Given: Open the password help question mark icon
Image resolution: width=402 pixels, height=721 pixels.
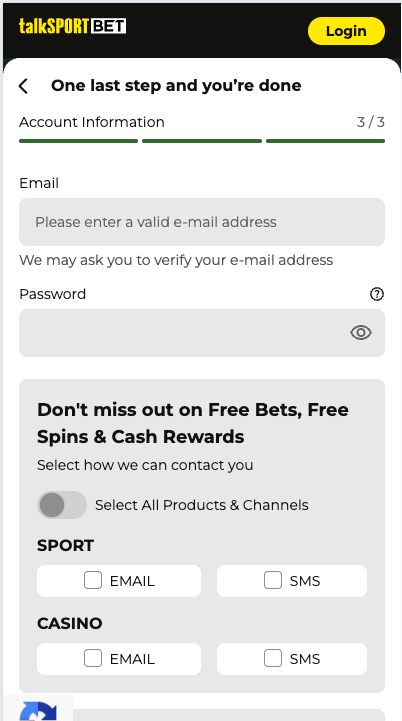Looking at the screenshot, I should click(x=377, y=294).
